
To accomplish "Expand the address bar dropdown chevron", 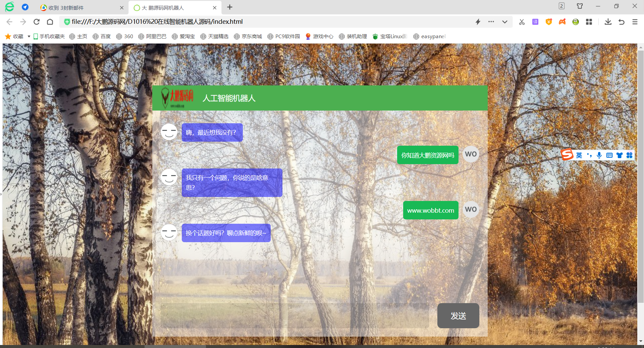I will pyautogui.click(x=505, y=22).
